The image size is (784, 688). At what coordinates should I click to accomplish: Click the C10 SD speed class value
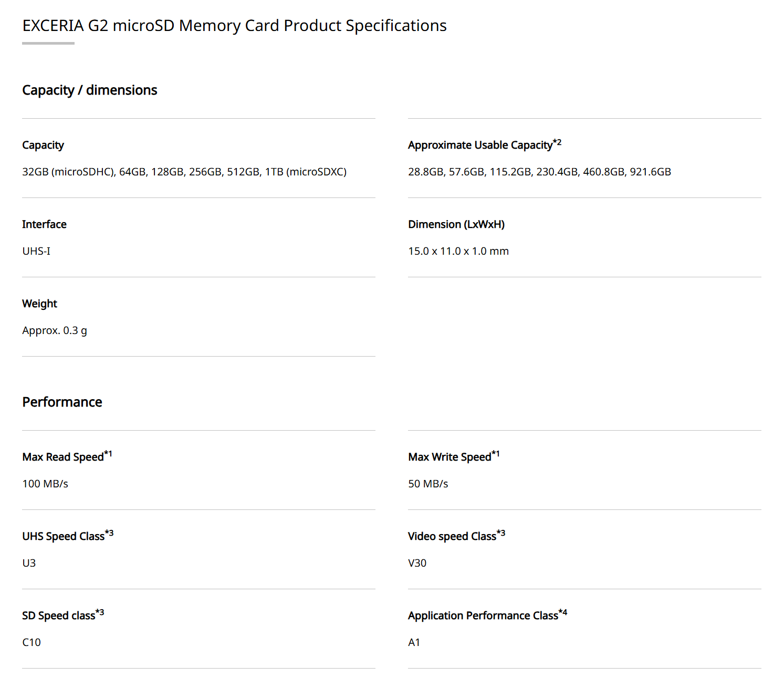click(32, 642)
